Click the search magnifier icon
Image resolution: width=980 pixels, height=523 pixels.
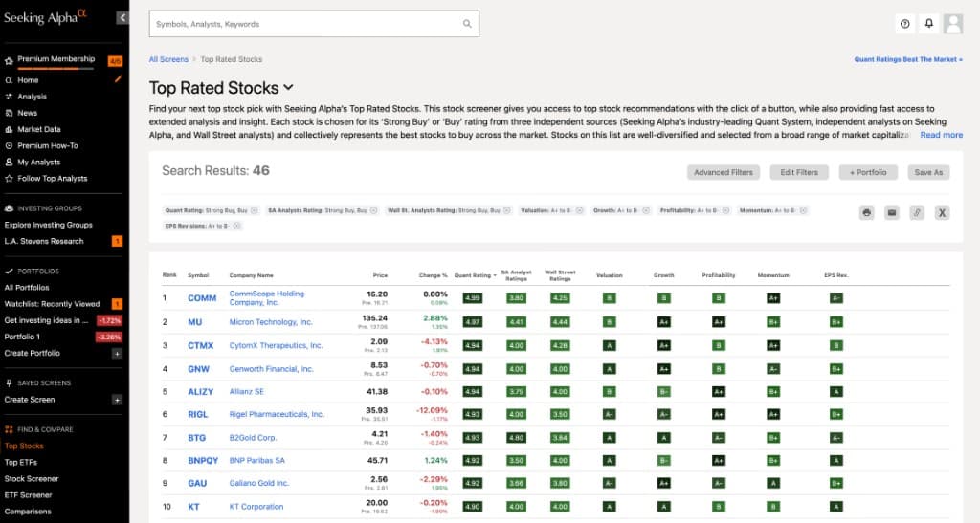pos(467,24)
